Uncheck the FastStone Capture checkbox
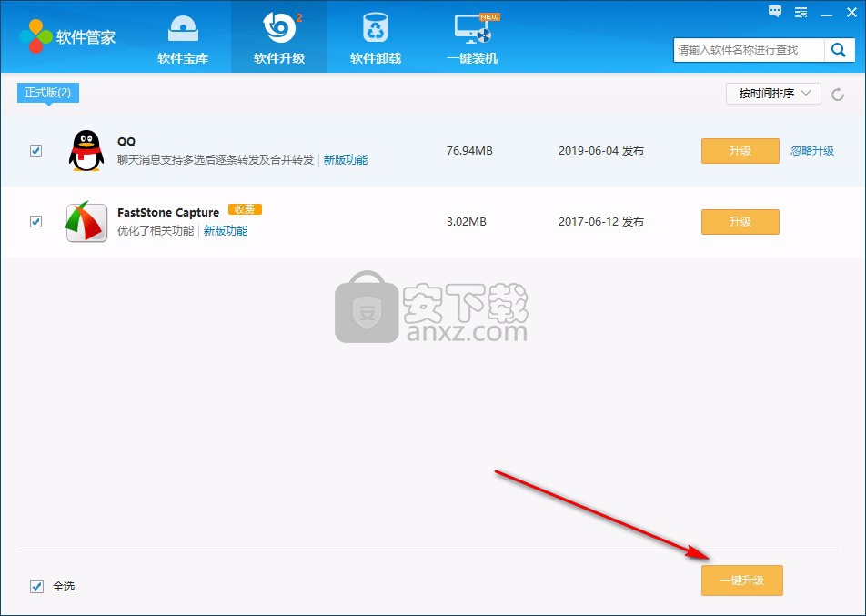 pos(35,221)
